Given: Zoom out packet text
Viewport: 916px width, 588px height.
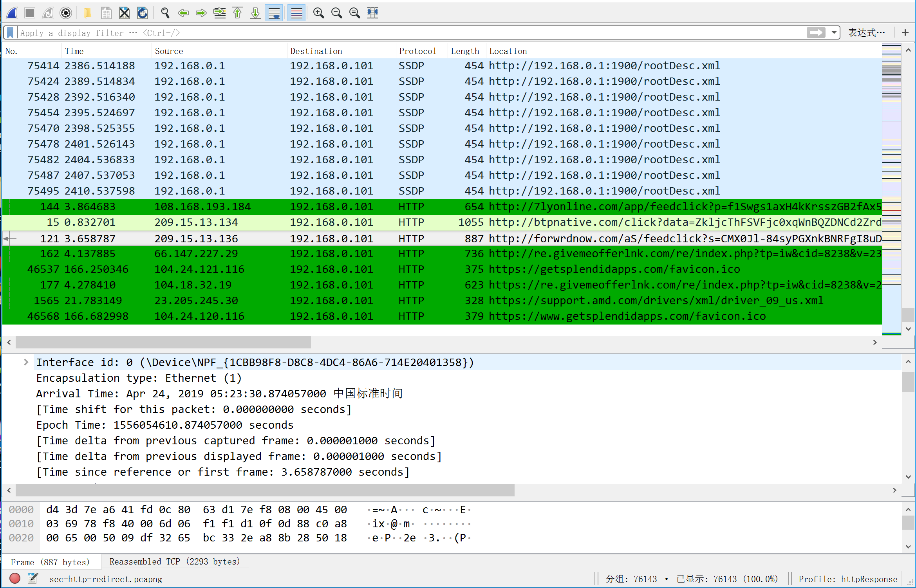Looking at the screenshot, I should click(336, 13).
